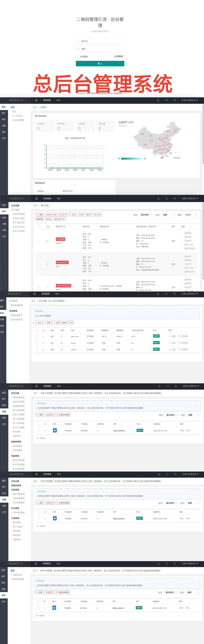Check the 余额 row checkbox

(x=37, y=350)
